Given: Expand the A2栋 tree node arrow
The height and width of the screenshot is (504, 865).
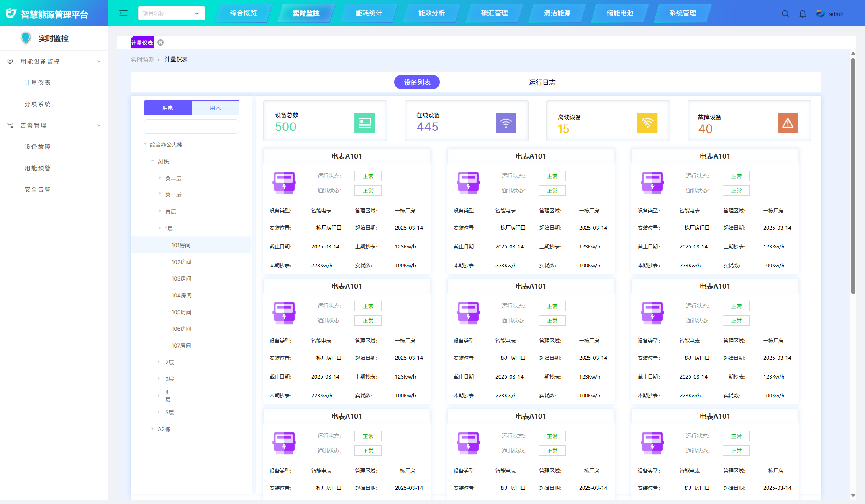Looking at the screenshot, I should coord(152,429).
